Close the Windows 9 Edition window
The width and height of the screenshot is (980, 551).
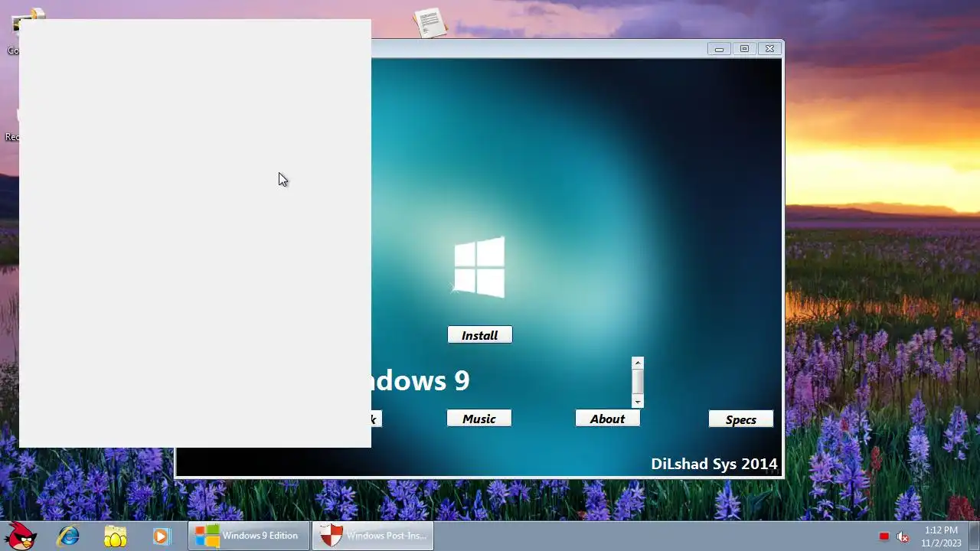(769, 49)
